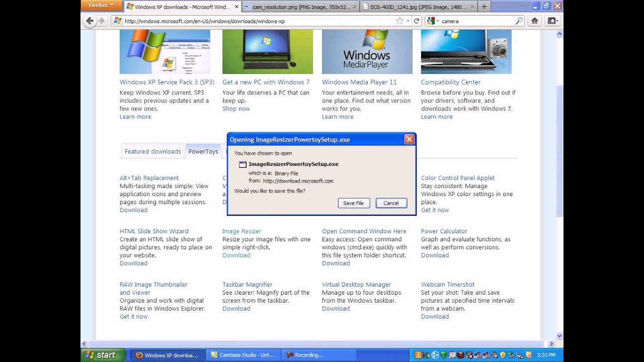Screen dimensions: 644x362
Task: Click the site favicon in the address bar
Action: point(118,21)
